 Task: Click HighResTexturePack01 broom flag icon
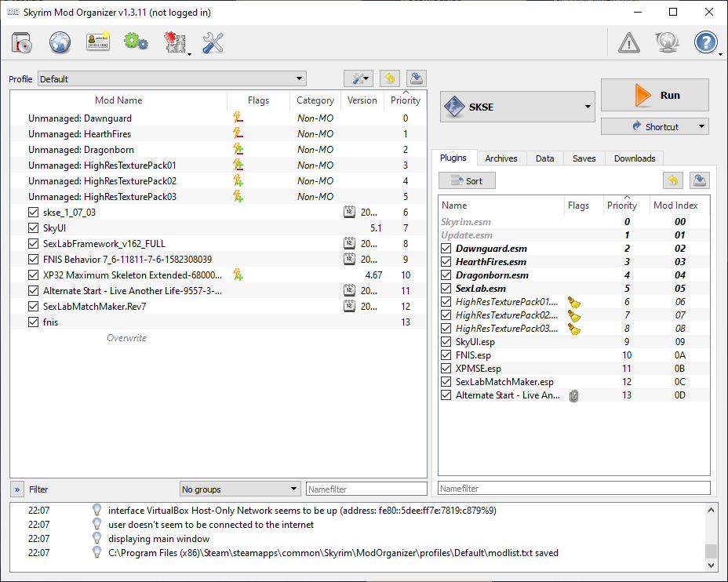pyautogui.click(x=574, y=302)
